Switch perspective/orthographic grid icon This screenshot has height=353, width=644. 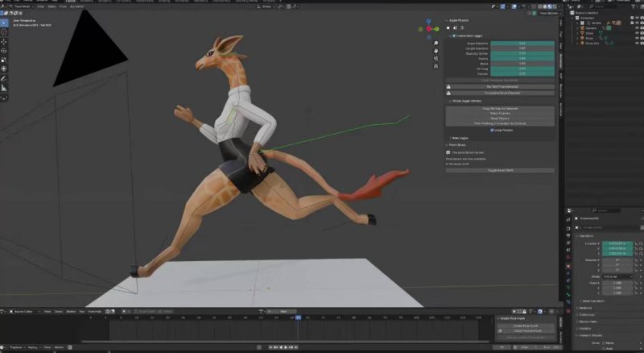pos(436,66)
